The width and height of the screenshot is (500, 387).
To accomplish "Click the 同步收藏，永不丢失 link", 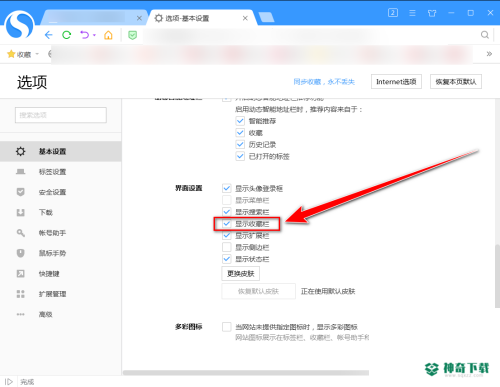I will point(324,82).
